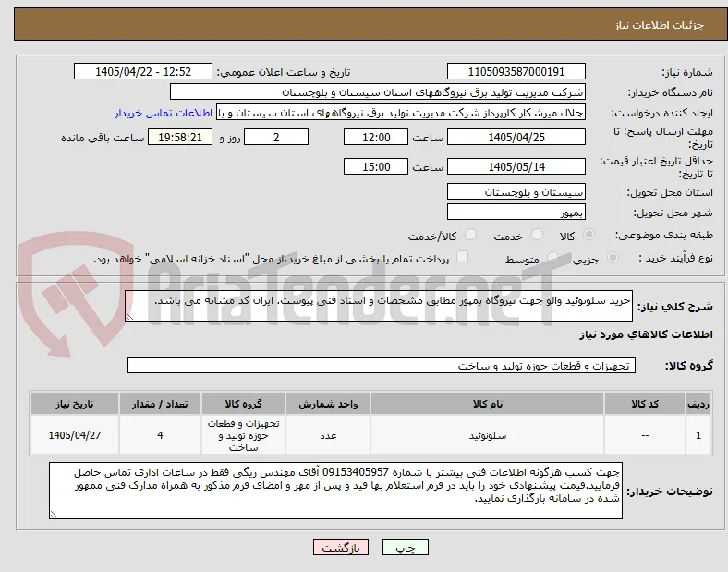
Task: Click the validity time field 15:00
Action: coord(376,166)
